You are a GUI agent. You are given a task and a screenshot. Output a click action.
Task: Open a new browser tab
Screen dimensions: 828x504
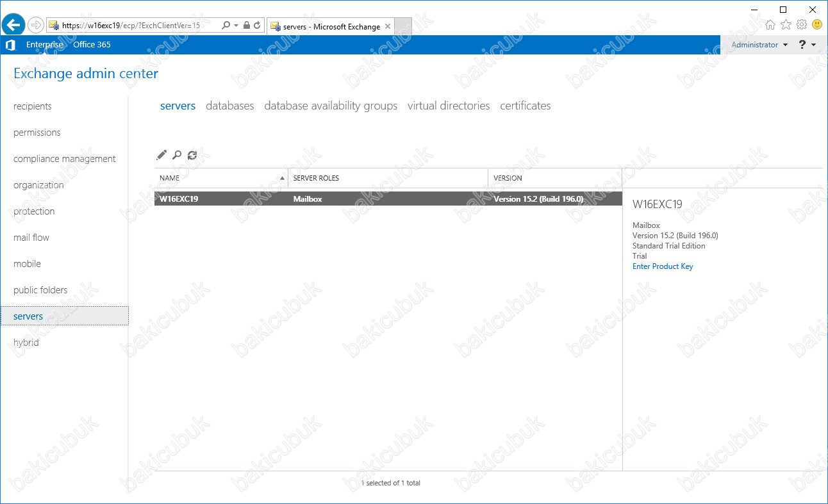pos(404,26)
